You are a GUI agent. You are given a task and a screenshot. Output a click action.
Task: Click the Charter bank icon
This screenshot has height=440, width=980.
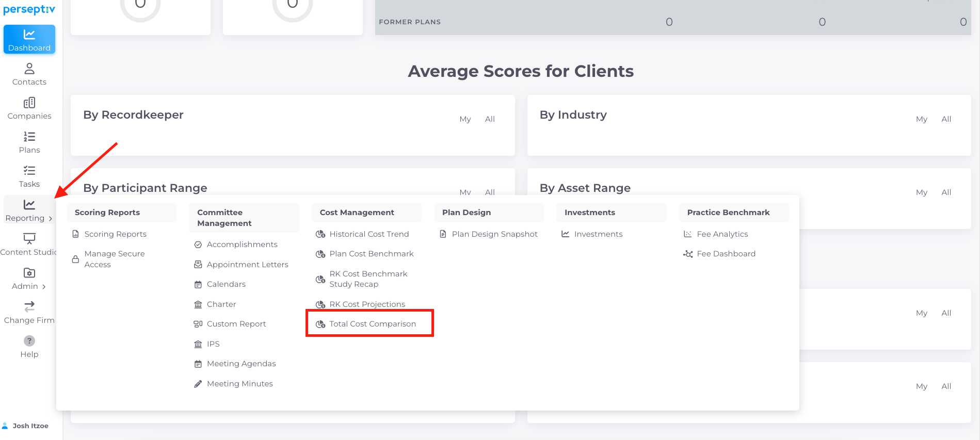click(198, 304)
